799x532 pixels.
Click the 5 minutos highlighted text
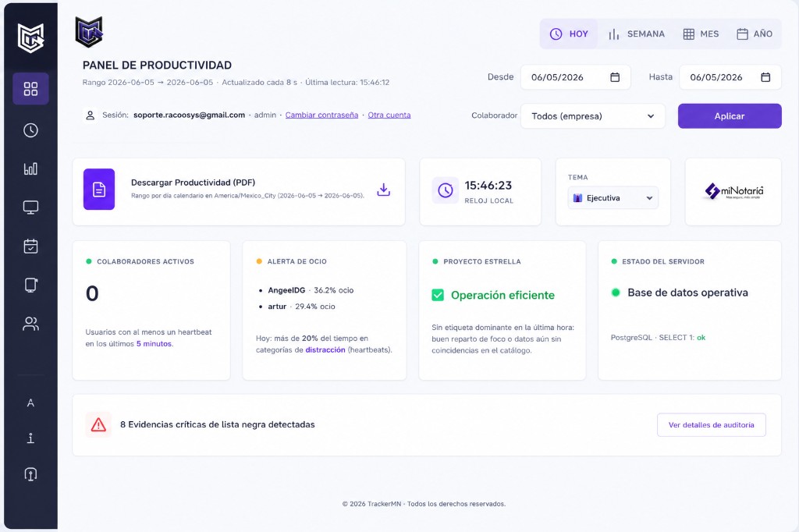tap(154, 344)
